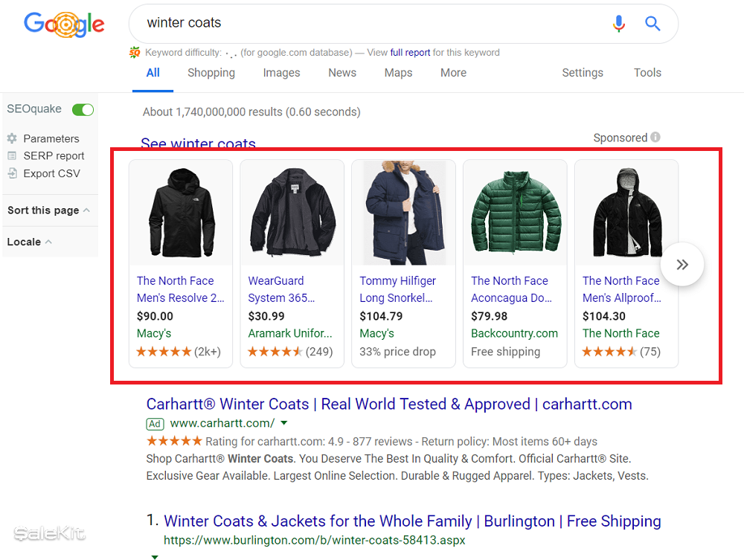
Task: Click the SEOquake keyword difficulty icon
Action: pyautogui.click(x=135, y=53)
